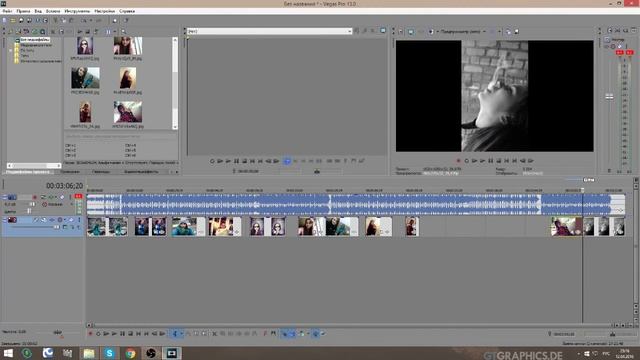640x360 pixels.
Task: Select 'Теги' folder in media tree
Action: click(25, 56)
